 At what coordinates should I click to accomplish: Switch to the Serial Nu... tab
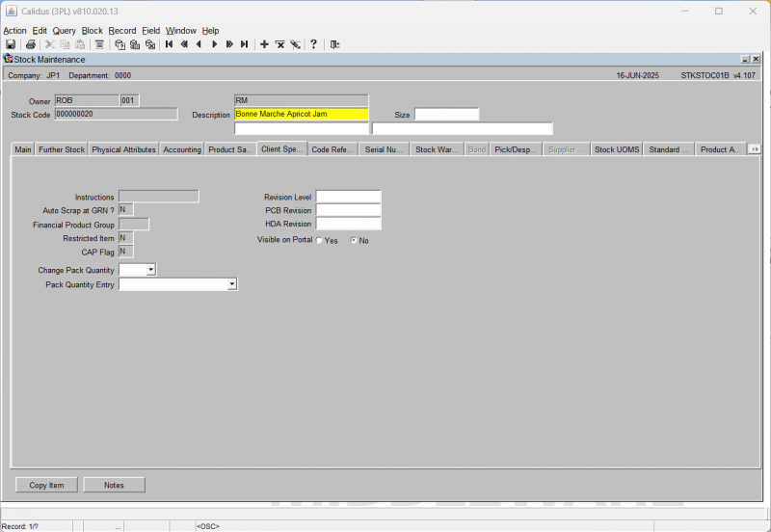click(x=384, y=149)
